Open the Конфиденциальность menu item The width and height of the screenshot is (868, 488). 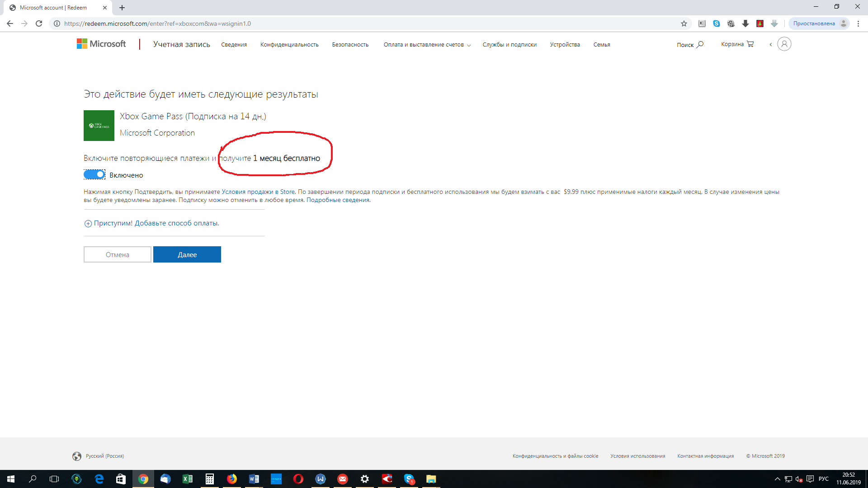(x=289, y=45)
